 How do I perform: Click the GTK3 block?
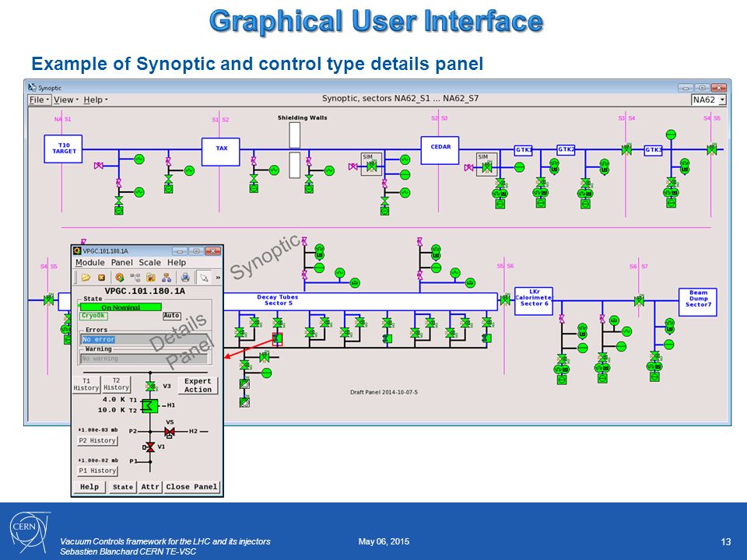tap(653, 150)
